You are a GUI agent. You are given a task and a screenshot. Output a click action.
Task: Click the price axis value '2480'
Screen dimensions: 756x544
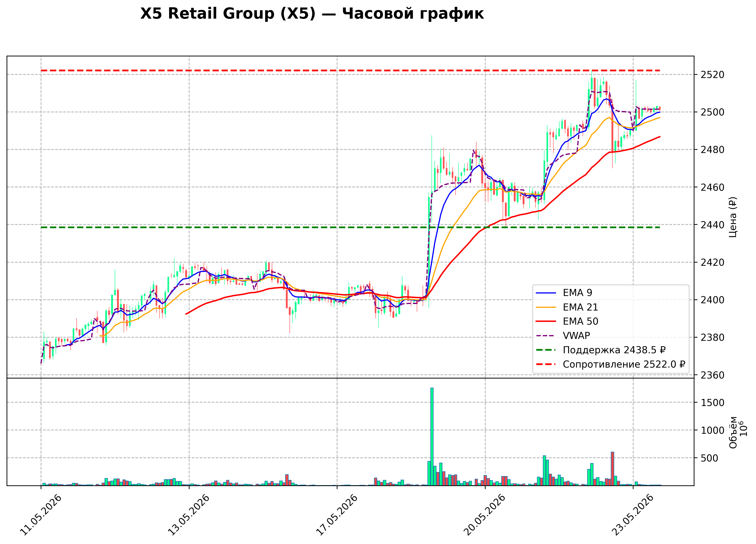click(x=713, y=150)
